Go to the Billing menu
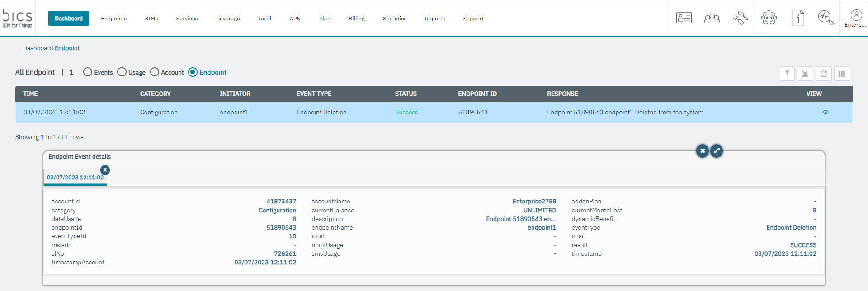Image resolution: width=868 pixels, height=291 pixels. pos(356,19)
